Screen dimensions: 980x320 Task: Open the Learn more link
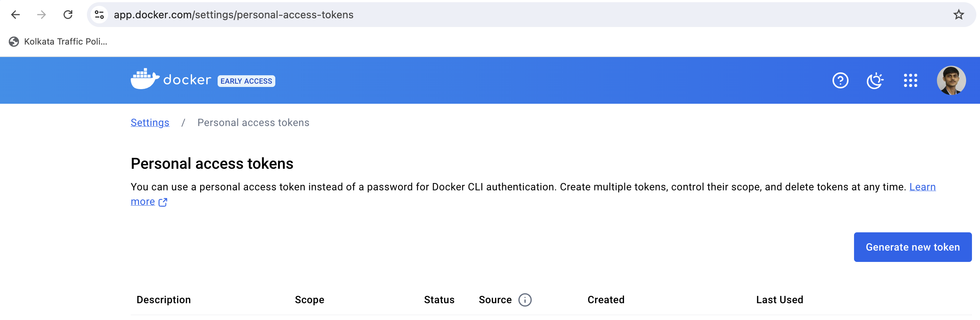click(922, 187)
